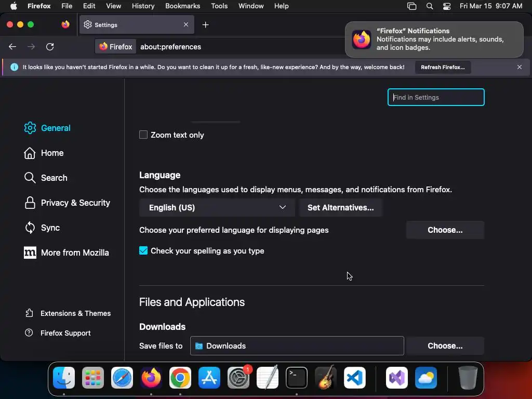Open a new tab with plus icon
The width and height of the screenshot is (532, 399).
(x=205, y=25)
